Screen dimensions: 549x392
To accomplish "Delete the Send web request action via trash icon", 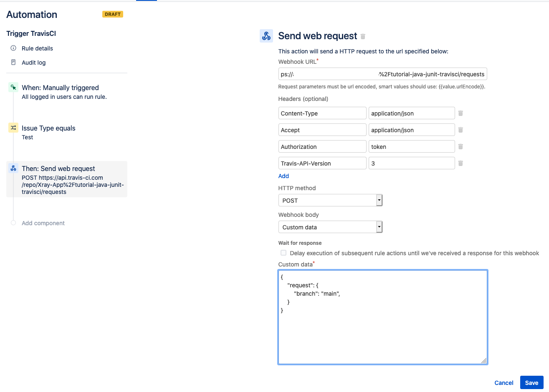I will (363, 36).
